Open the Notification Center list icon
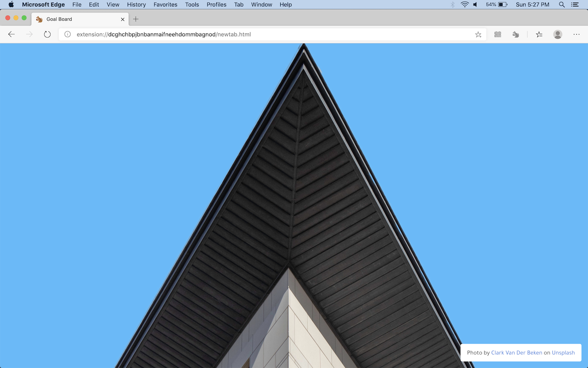The height and width of the screenshot is (368, 588). pyautogui.click(x=575, y=5)
